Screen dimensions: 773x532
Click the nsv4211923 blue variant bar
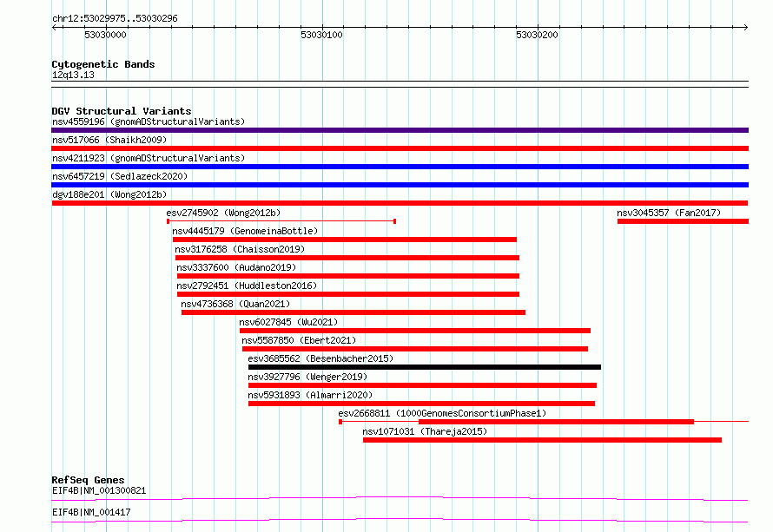click(400, 167)
